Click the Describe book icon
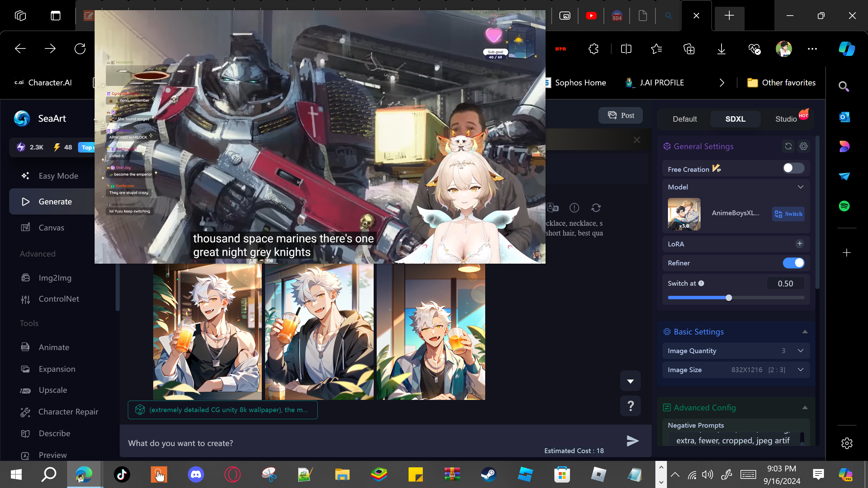 25,433
